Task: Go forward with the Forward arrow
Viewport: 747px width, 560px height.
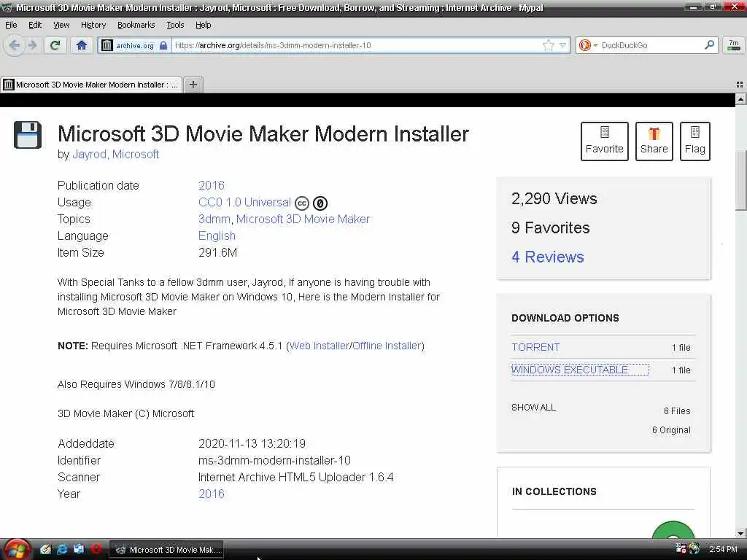Action: point(32,45)
